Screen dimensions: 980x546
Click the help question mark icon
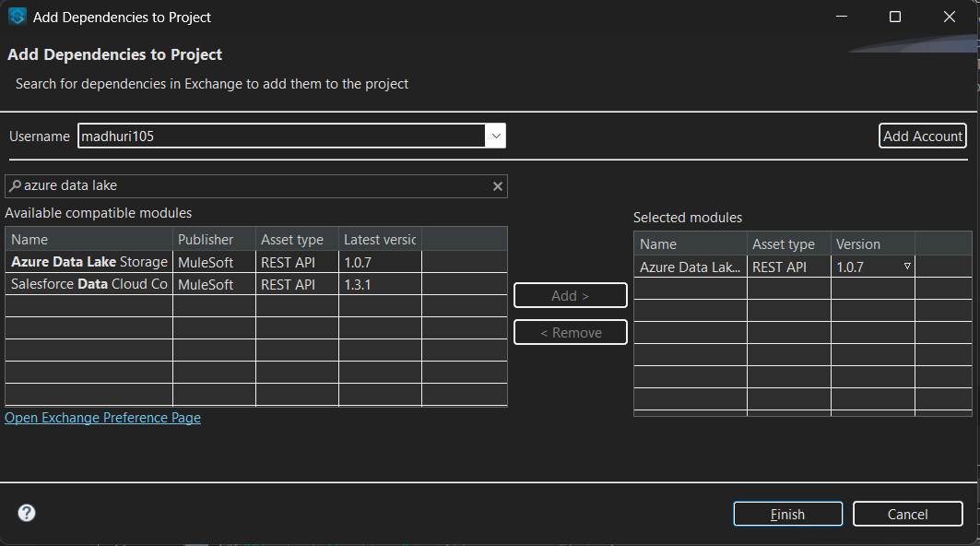27,513
